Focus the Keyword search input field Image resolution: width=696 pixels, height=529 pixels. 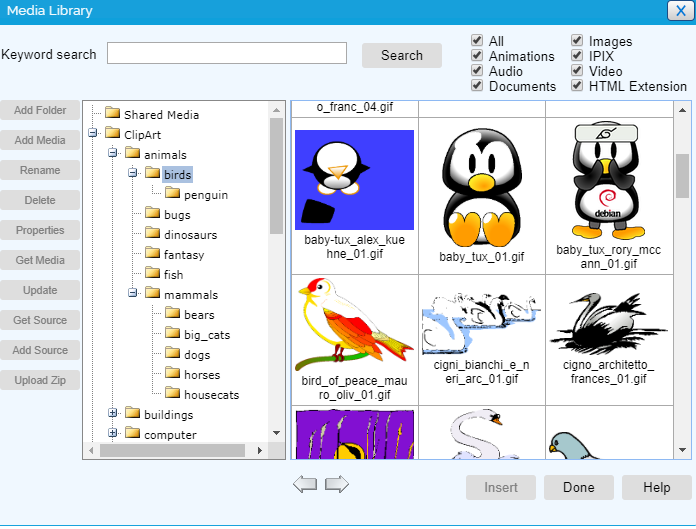[227, 53]
